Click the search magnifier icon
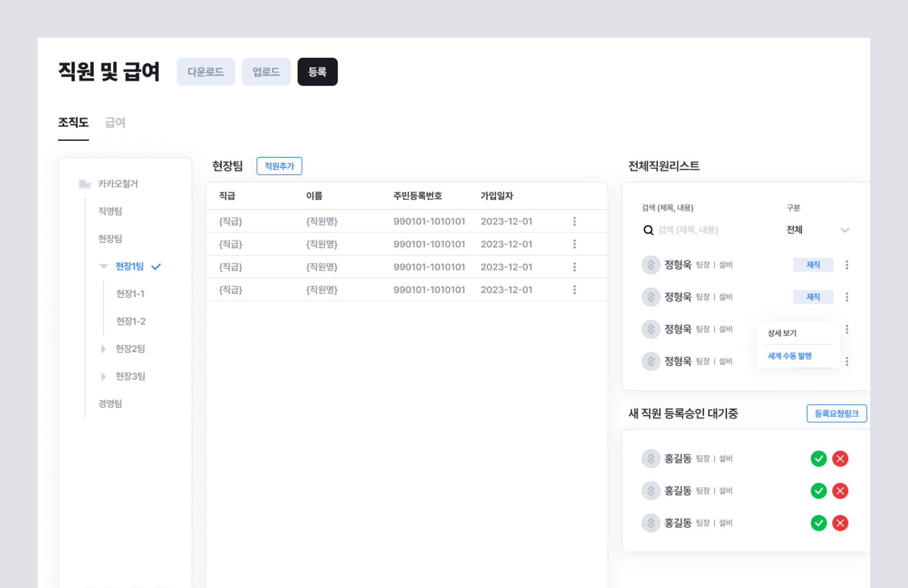 pos(648,230)
